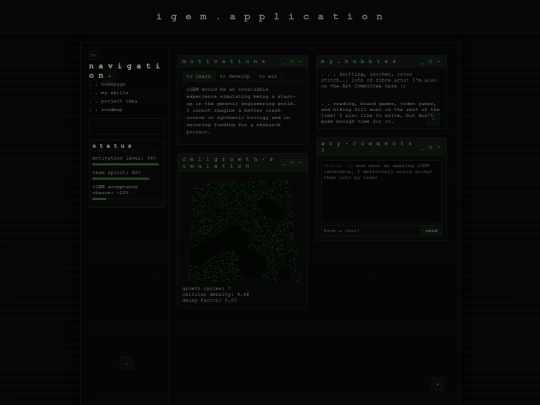
Task: Click the 'decay factor: 0.07' readout
Action: (209, 300)
